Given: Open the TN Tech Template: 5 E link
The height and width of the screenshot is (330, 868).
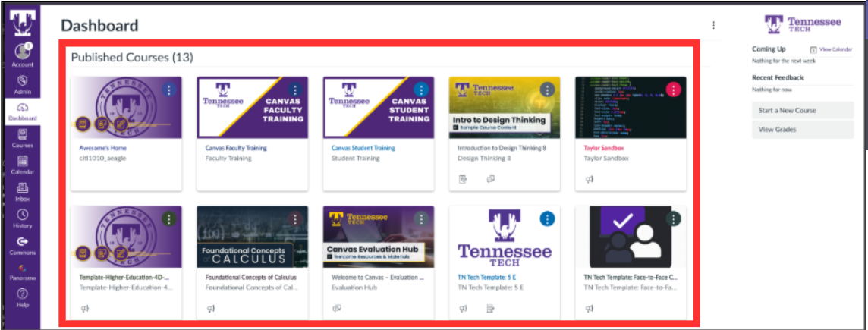Looking at the screenshot, I should click(487, 278).
